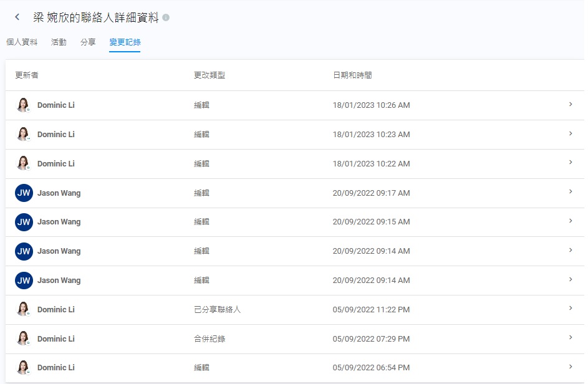
Task: Expand the 18/01/2023 10:26 AM entry chevron
Action: tap(571, 104)
